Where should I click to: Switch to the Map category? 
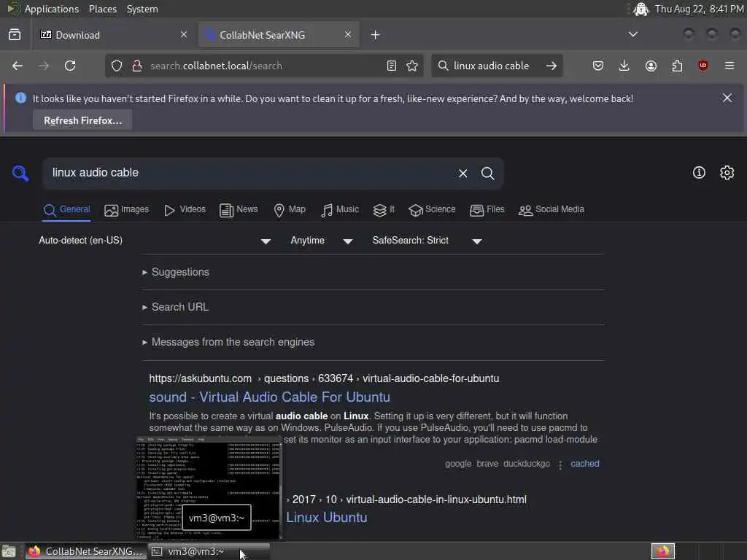(290, 209)
